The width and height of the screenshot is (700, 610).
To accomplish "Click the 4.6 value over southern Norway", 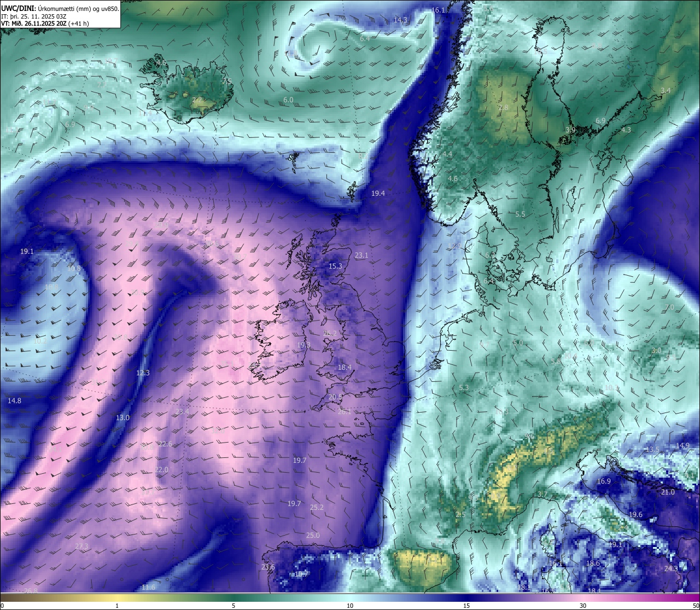I will (x=452, y=179).
